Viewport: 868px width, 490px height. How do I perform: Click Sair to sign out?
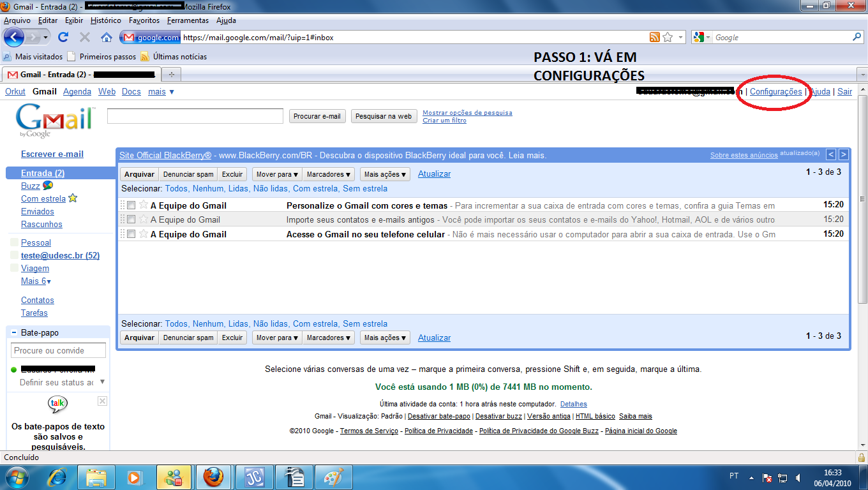point(844,91)
